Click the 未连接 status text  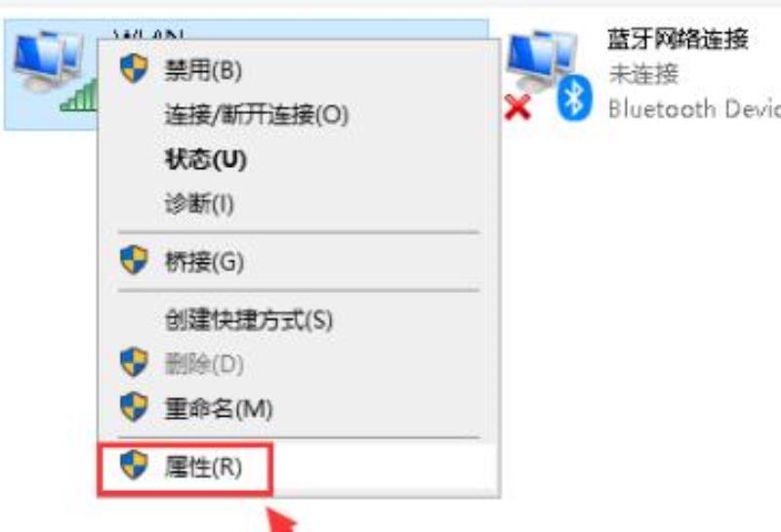643,74
